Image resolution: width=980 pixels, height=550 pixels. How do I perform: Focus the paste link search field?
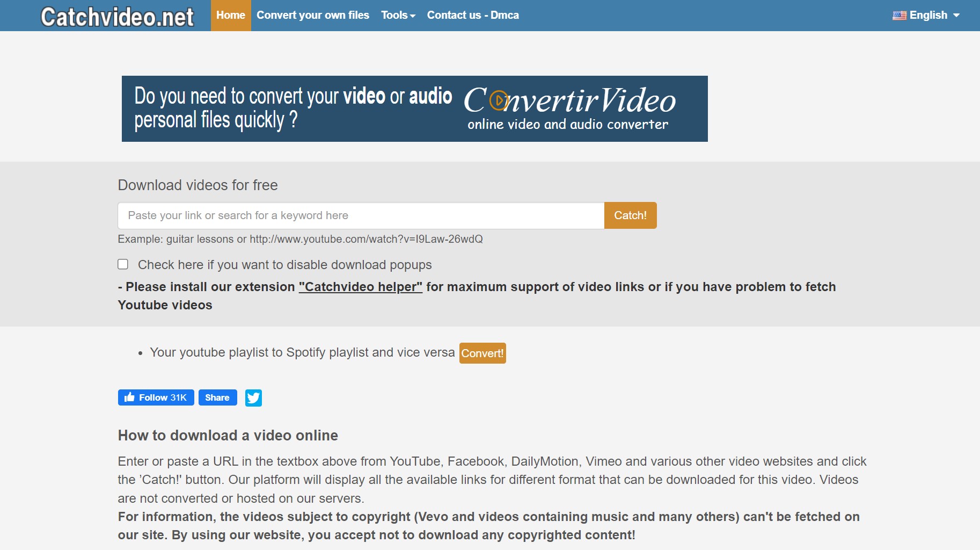tap(361, 215)
